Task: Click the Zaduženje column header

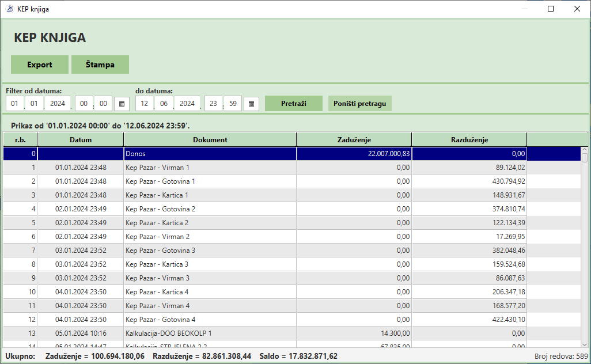Action: pos(354,140)
